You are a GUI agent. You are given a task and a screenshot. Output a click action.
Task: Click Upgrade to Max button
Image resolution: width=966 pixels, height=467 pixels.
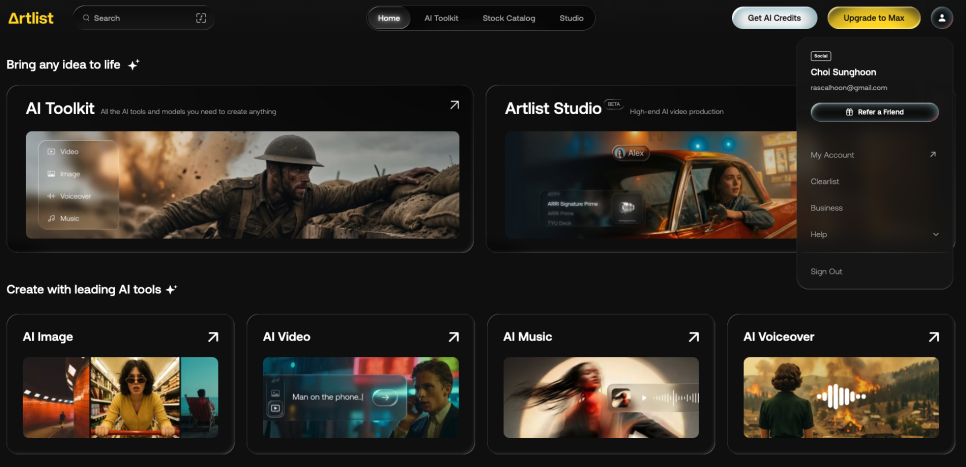(x=874, y=18)
